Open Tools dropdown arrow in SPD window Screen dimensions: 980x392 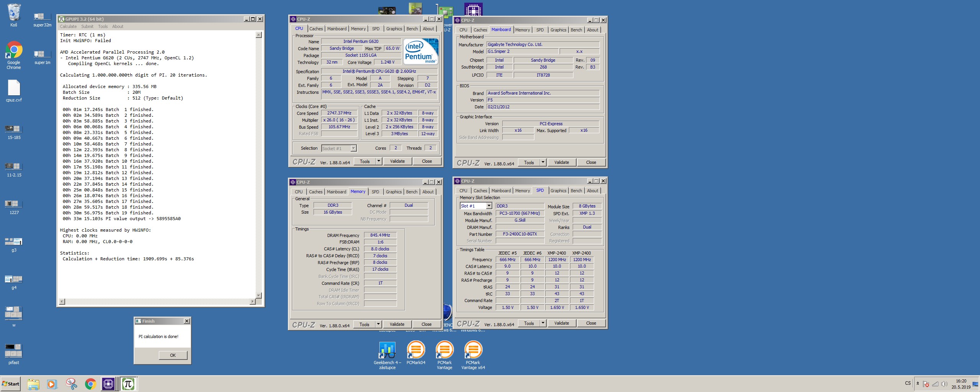point(543,323)
